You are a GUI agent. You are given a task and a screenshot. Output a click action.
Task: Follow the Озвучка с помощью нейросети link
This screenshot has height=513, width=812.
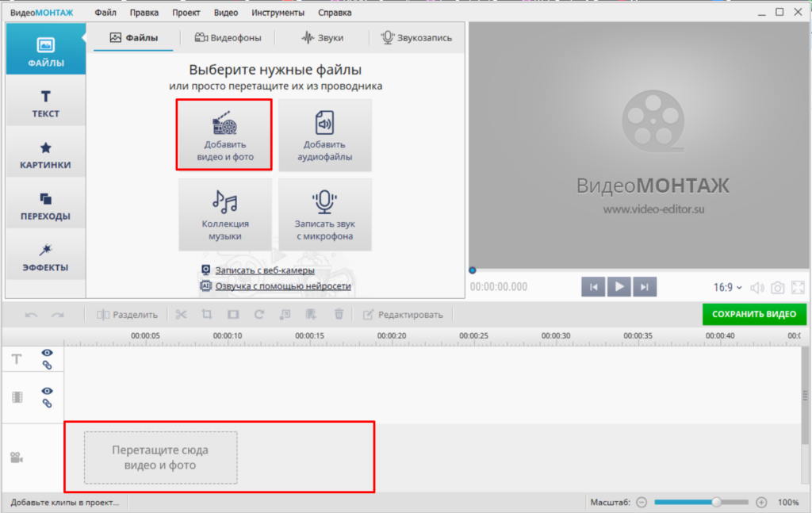(x=283, y=285)
